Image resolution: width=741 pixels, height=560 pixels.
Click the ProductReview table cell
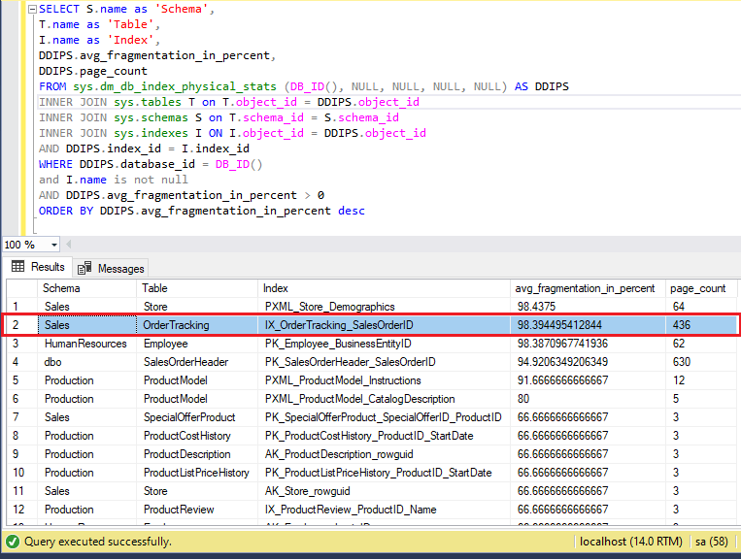coord(197,509)
